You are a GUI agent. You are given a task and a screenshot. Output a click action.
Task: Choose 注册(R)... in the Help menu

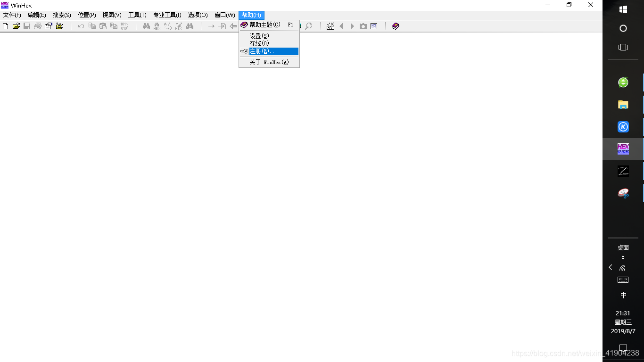pyautogui.click(x=269, y=51)
